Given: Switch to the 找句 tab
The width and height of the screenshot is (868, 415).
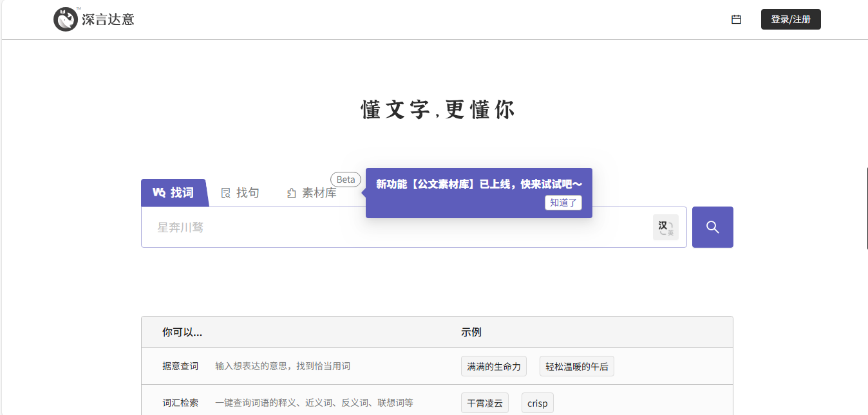Looking at the screenshot, I should [x=240, y=193].
